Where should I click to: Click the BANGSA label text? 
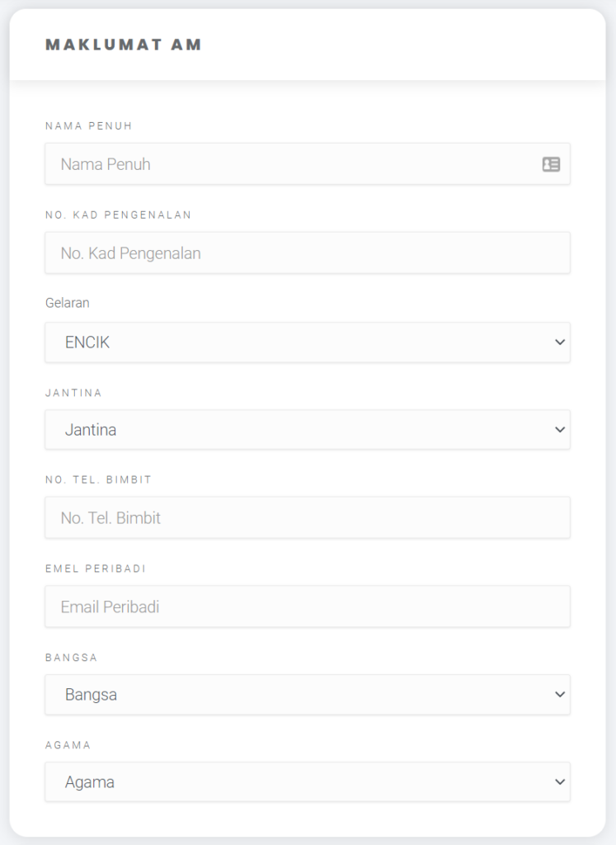71,658
